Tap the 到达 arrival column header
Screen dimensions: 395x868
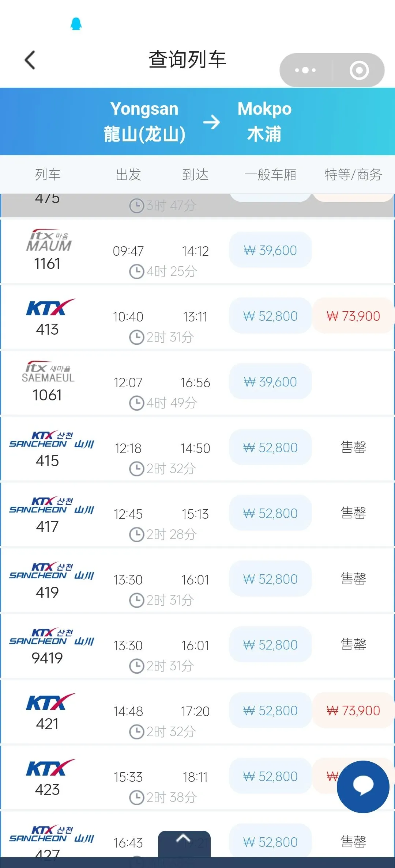tap(195, 175)
